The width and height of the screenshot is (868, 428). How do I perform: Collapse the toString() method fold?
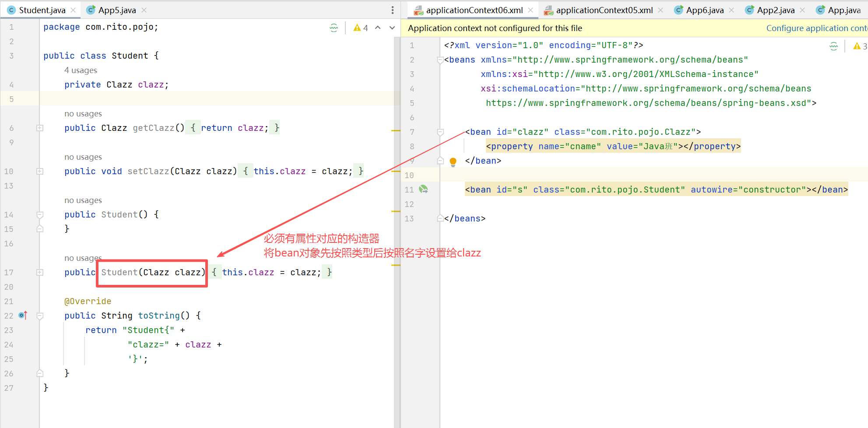[x=40, y=316]
